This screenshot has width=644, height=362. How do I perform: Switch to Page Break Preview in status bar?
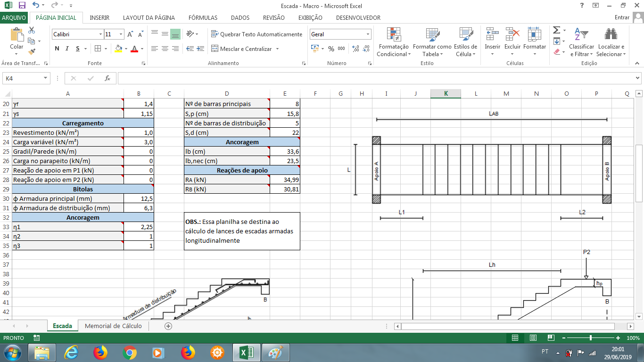click(551, 338)
